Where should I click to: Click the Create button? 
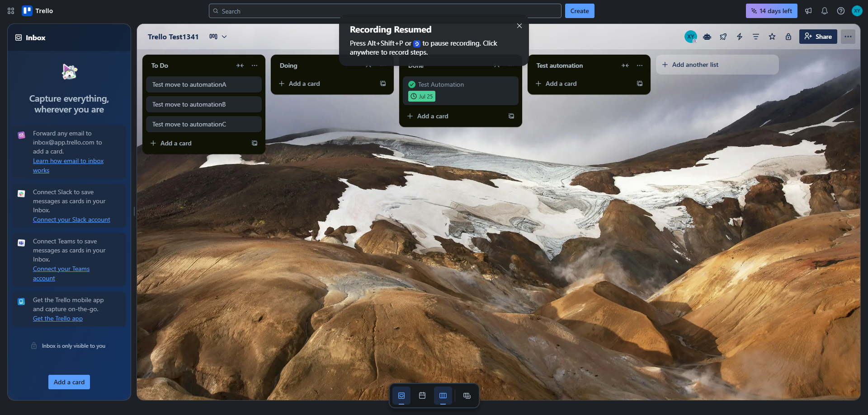tap(579, 11)
